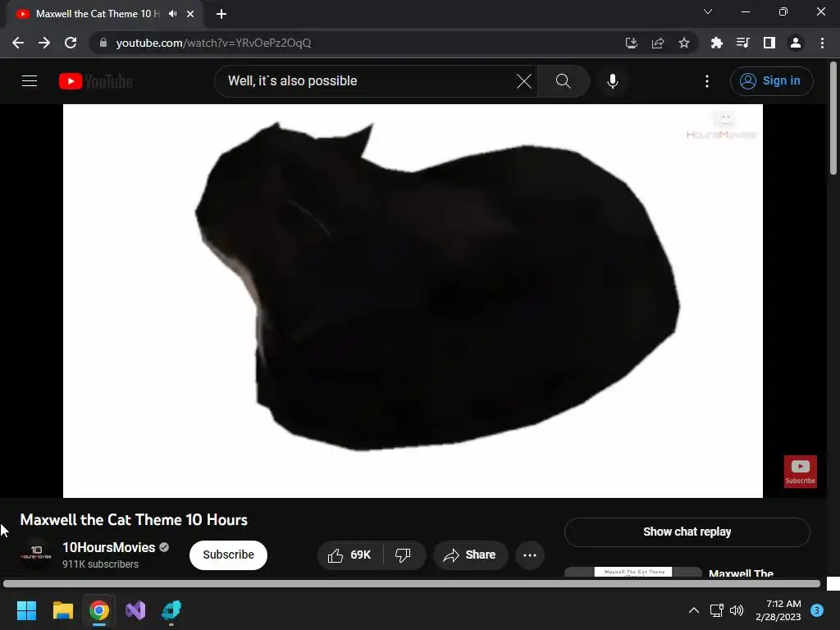Viewport: 840px width, 630px height.
Task: Clear the search box text
Action: click(x=524, y=81)
